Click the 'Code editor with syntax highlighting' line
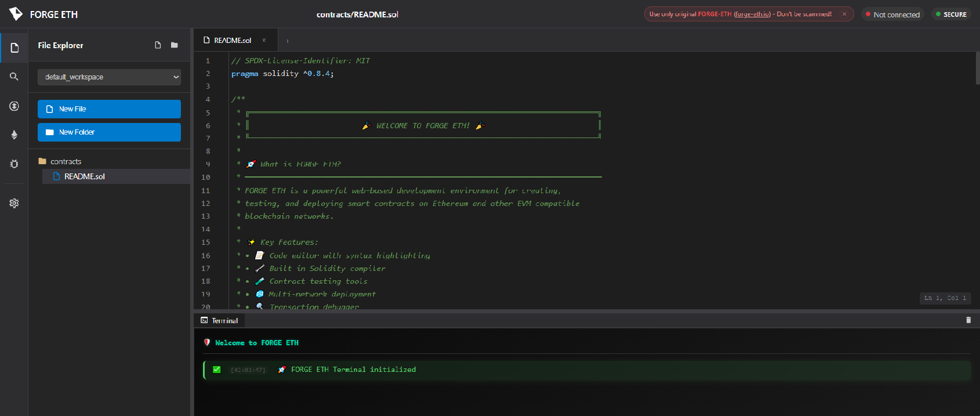Image resolution: width=980 pixels, height=416 pixels. (x=350, y=256)
